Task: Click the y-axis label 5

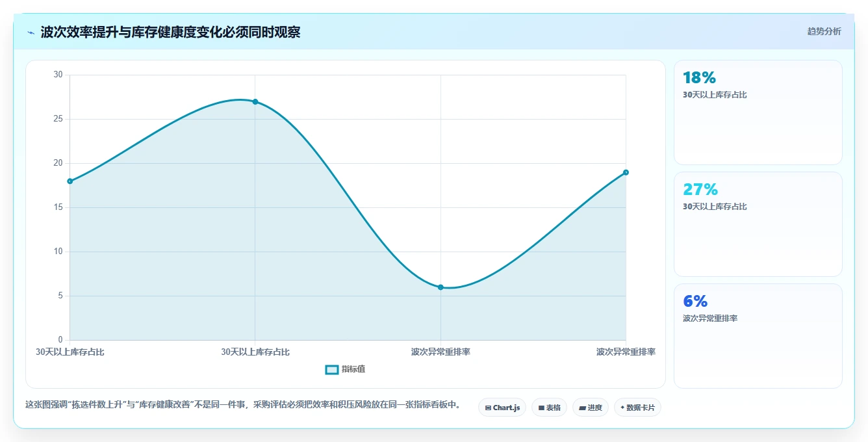Action: pos(60,296)
